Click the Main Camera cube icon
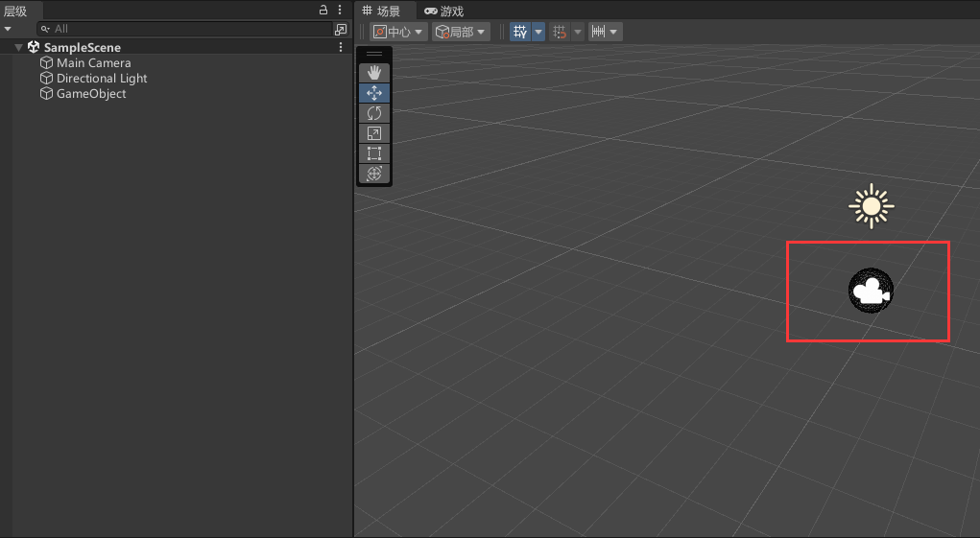The image size is (980, 538). 46,63
